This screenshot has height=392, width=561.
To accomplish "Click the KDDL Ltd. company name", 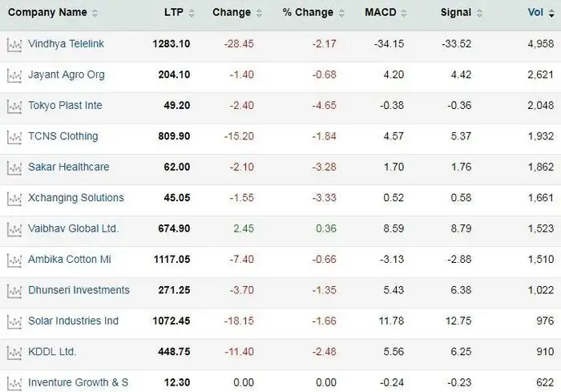I will [x=52, y=352].
